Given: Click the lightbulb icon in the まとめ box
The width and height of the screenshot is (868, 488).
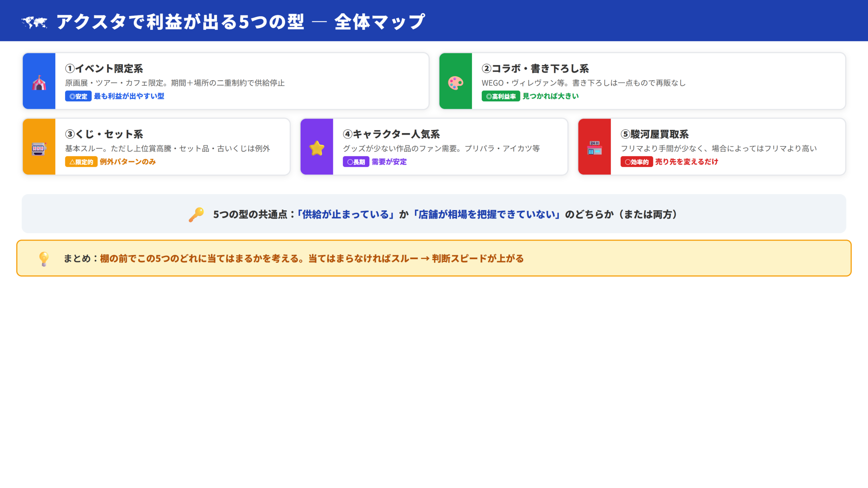Looking at the screenshot, I should pos(44,258).
